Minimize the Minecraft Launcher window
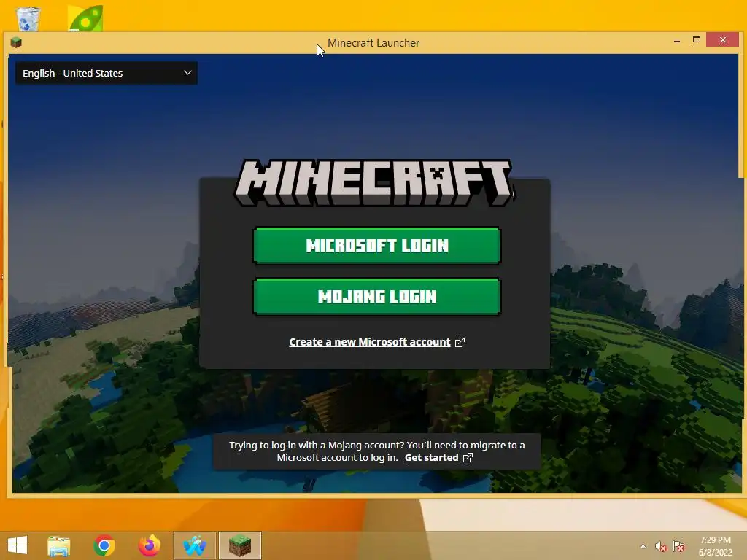 (677, 41)
